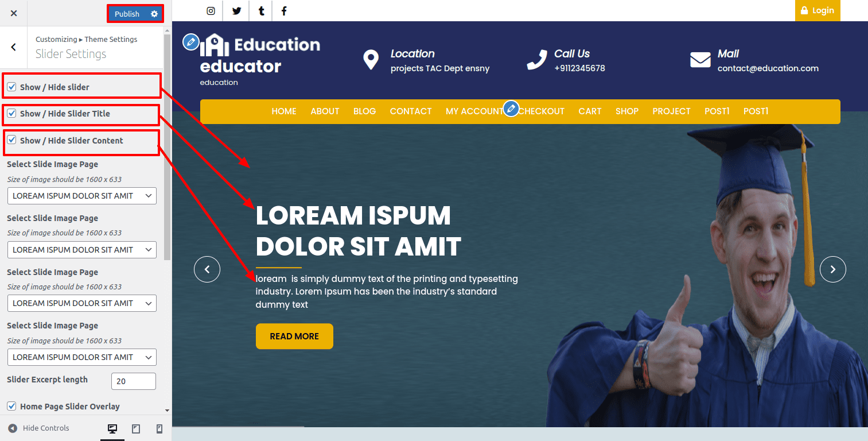The image size is (868, 441).
Task: Open the Instagram social icon
Action: [211, 11]
